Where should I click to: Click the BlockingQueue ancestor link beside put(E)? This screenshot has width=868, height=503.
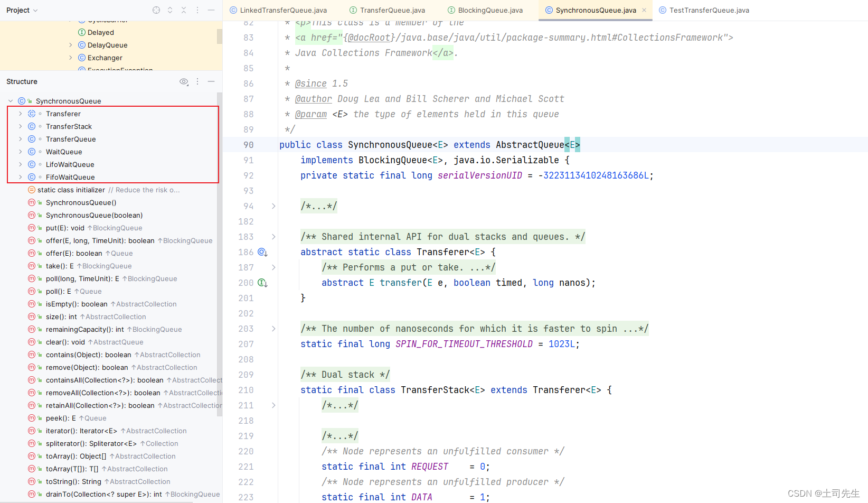(116, 228)
